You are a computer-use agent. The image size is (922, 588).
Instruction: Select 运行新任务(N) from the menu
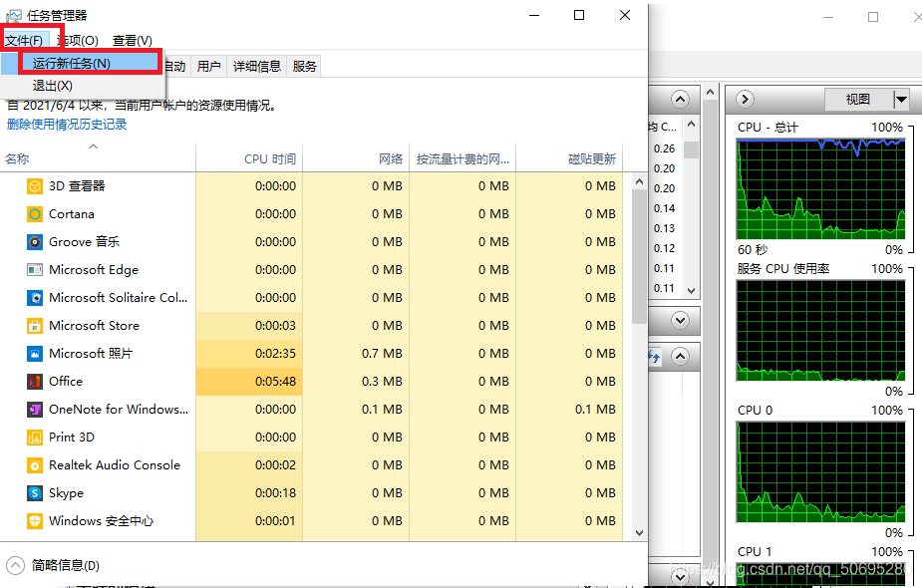click(90, 63)
